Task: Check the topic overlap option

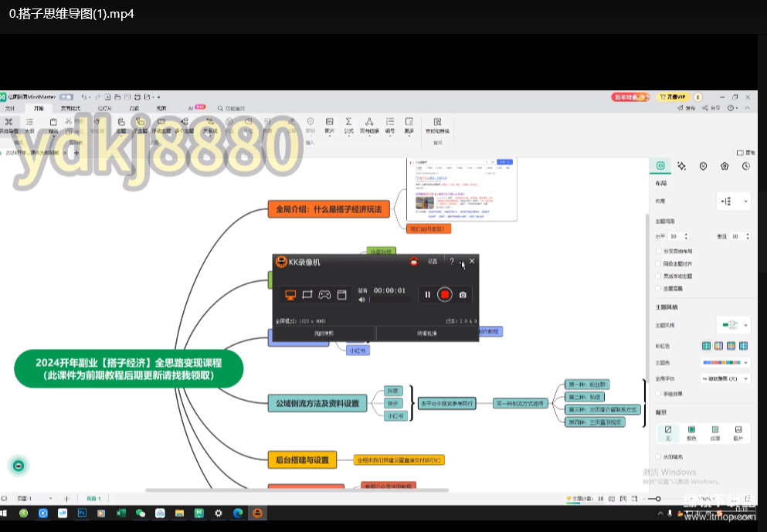Action: coord(658,288)
